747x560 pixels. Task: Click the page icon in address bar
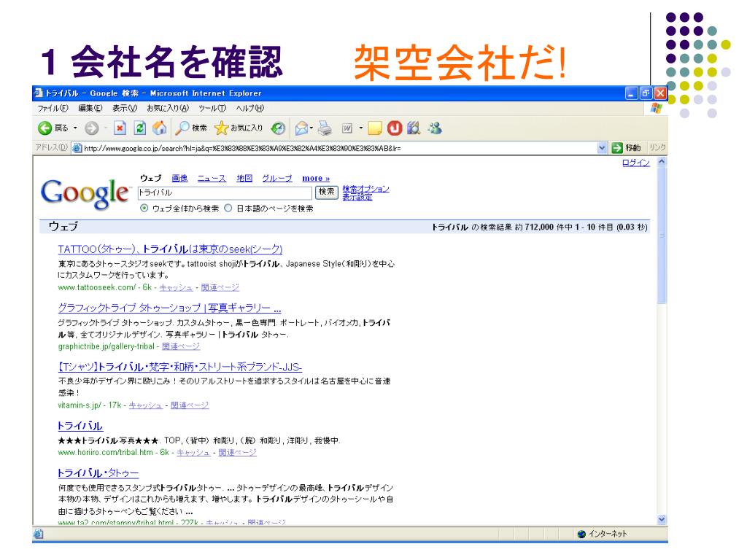click(x=77, y=148)
